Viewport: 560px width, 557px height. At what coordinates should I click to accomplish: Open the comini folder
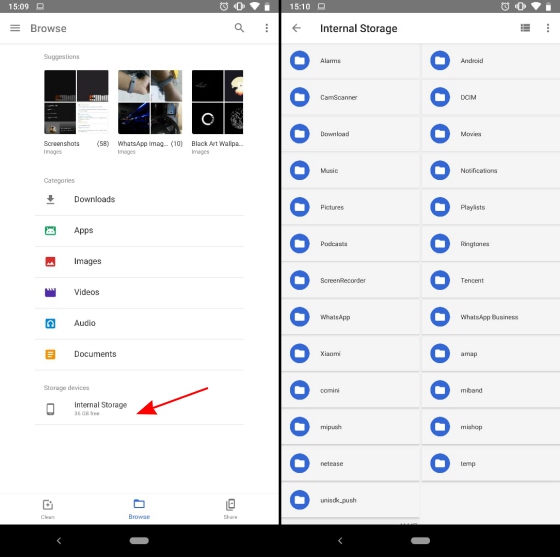(x=351, y=390)
